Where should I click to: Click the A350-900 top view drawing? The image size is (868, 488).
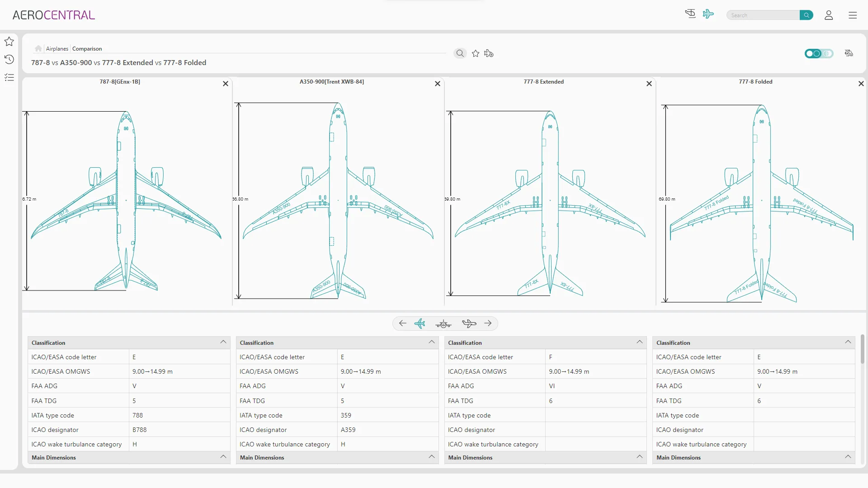tap(338, 201)
